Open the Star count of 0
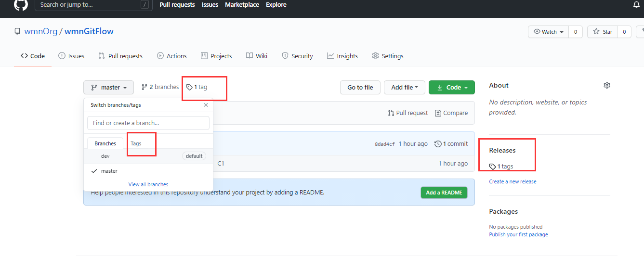 click(624, 32)
